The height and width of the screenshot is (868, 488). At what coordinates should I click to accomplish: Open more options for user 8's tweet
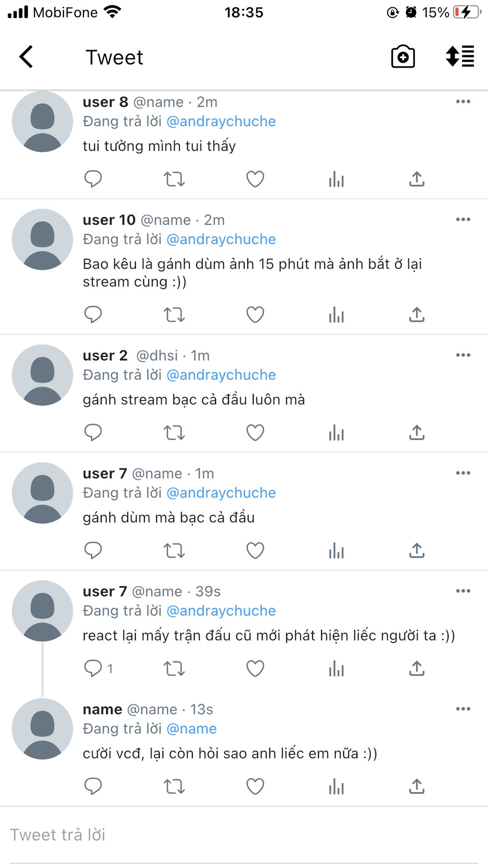point(463,102)
